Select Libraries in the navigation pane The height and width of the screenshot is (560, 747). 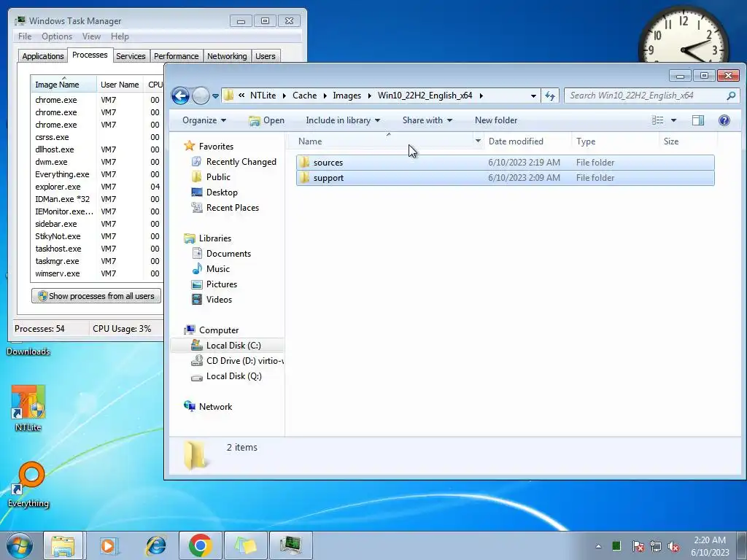[215, 238]
